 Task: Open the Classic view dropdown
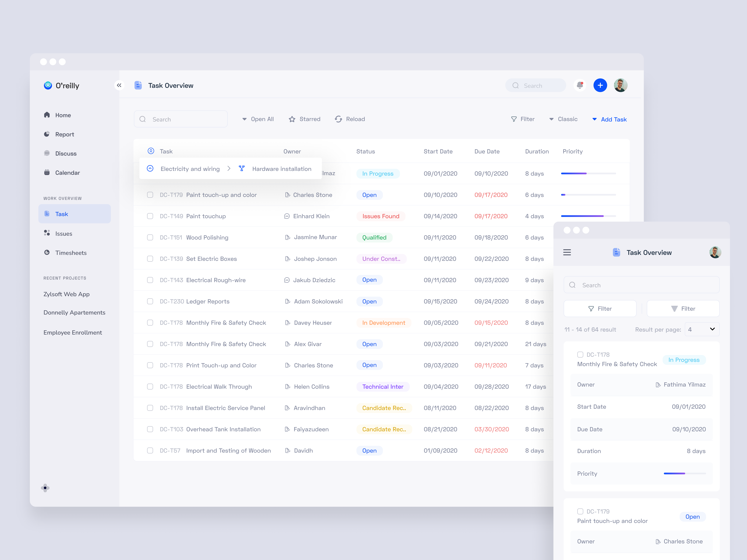(563, 119)
